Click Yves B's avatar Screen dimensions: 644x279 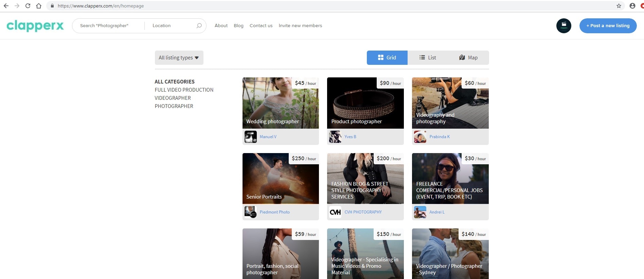(x=335, y=137)
